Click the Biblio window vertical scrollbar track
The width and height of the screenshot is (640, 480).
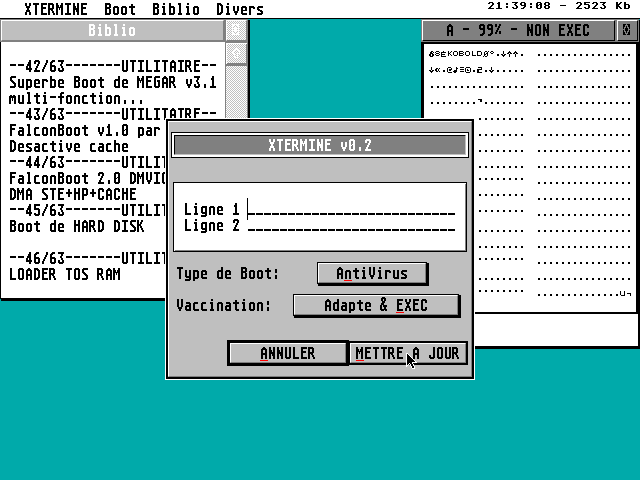[236, 90]
